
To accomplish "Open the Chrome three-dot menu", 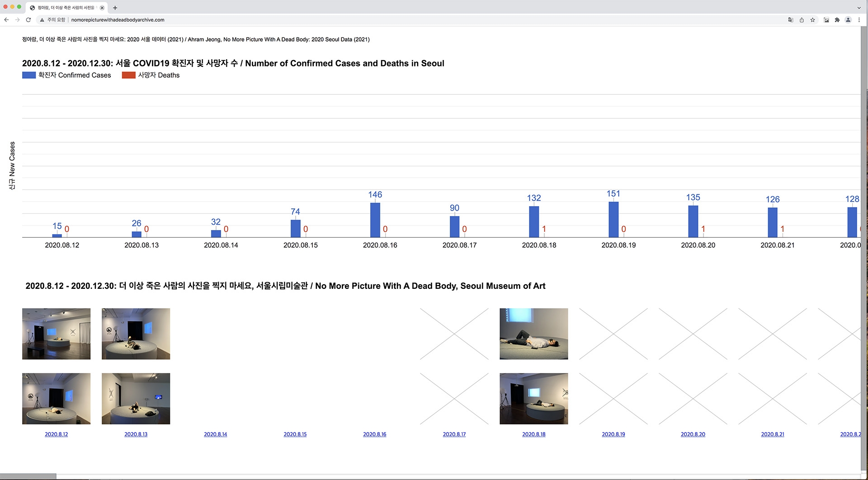I will point(859,20).
